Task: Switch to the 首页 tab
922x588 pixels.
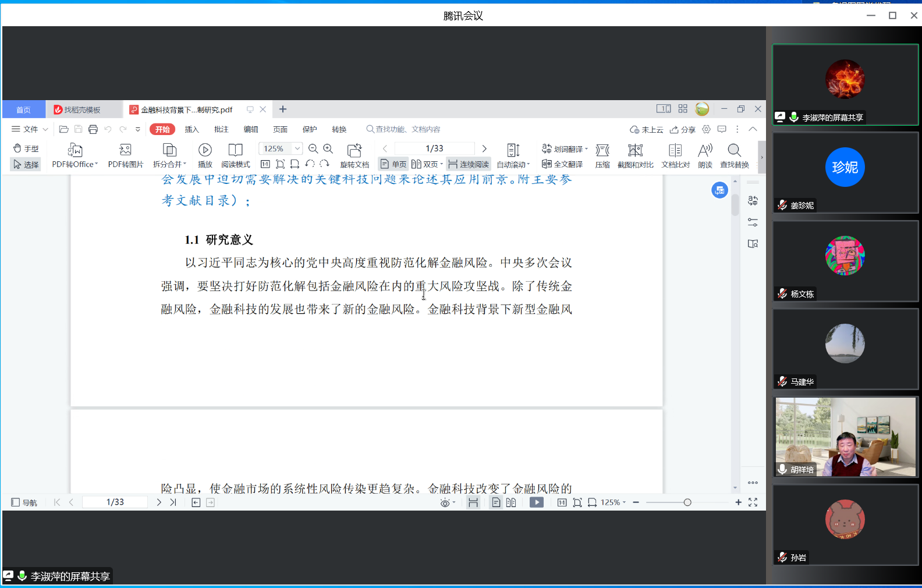Action: point(23,110)
